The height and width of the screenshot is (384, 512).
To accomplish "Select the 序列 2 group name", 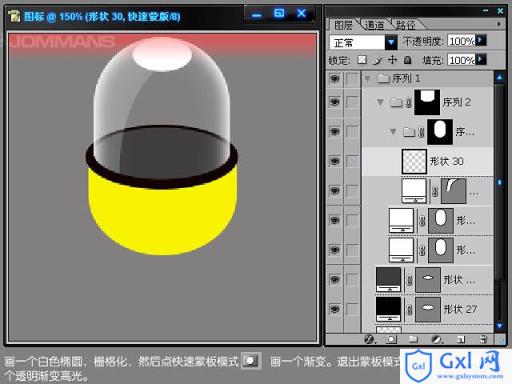I will point(456,102).
